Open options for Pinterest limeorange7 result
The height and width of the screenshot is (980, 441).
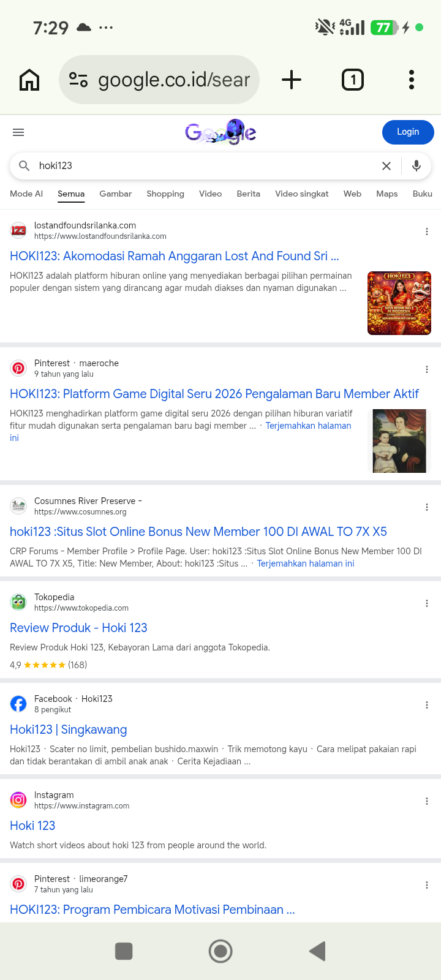point(427,885)
